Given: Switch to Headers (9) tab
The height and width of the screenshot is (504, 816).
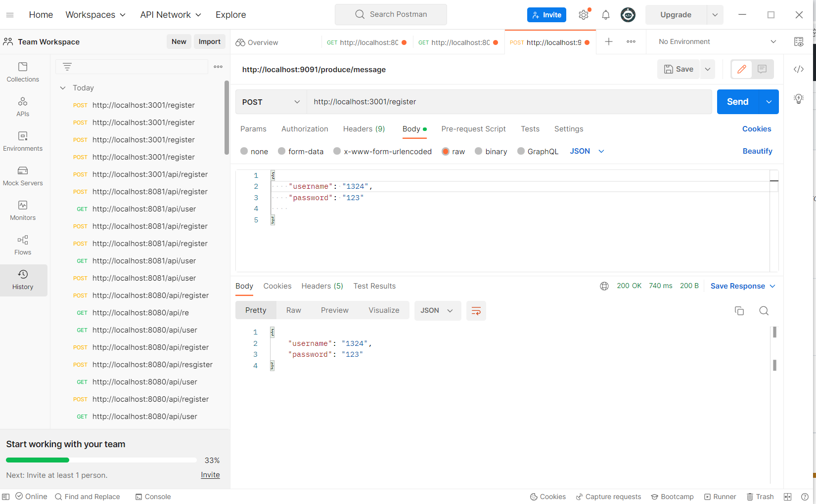Looking at the screenshot, I should 364,129.
